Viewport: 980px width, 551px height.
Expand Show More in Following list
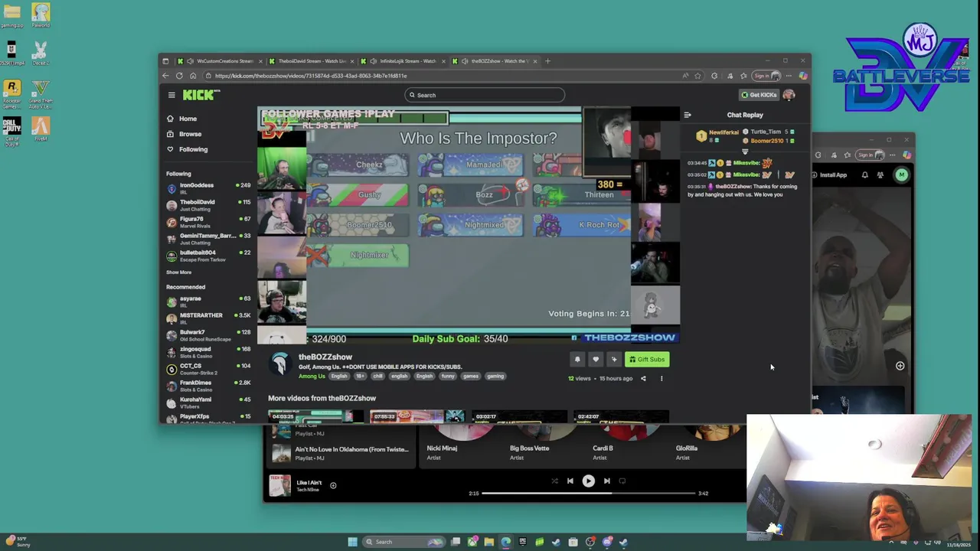pos(179,272)
